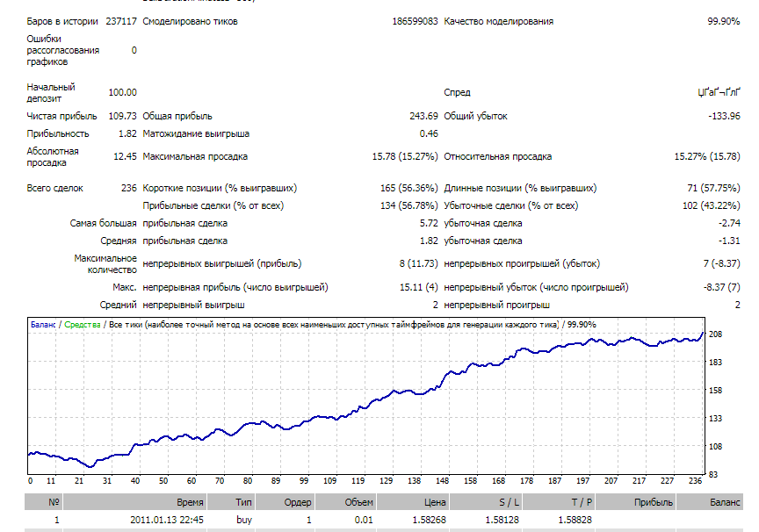Image resolution: width=759 pixels, height=532 pixels.
Task: Select consecutive wins value 8 (11.73)
Action: 419,264
